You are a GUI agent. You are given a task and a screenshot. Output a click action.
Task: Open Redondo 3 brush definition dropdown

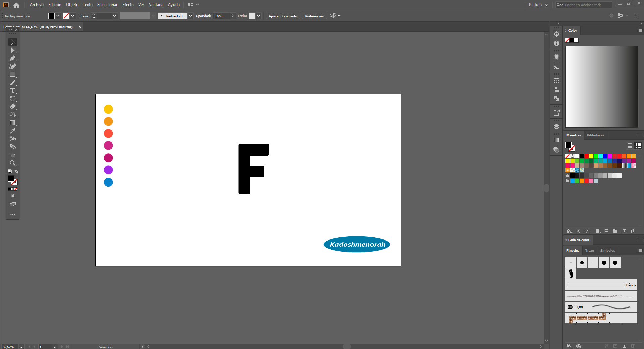[191, 16]
